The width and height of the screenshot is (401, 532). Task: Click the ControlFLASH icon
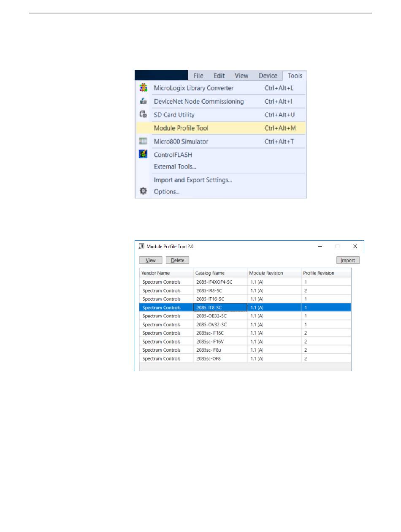point(143,155)
